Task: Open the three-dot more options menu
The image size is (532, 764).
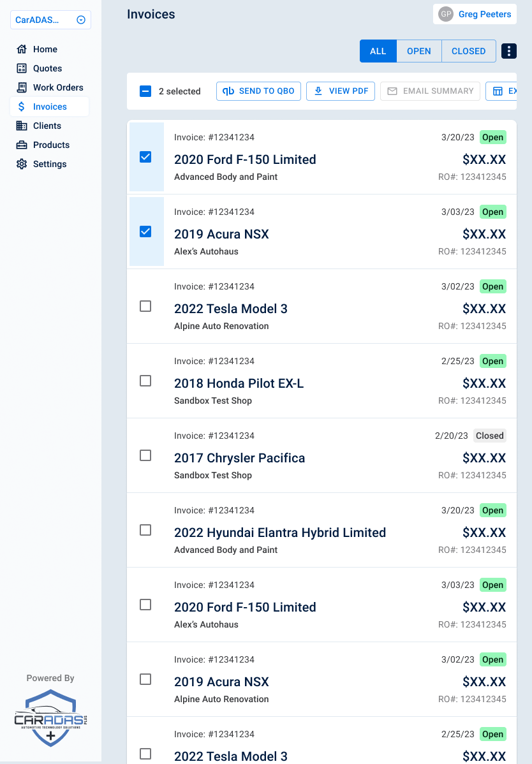Action: (508, 51)
